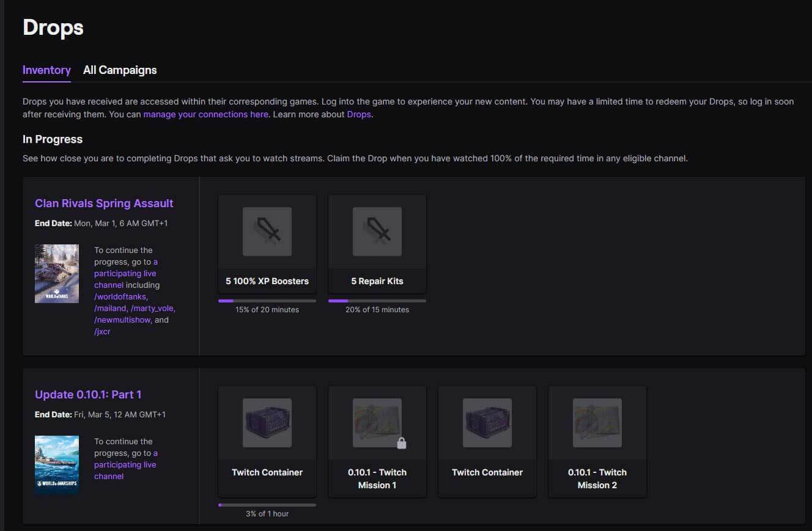Click the 5 100% XP Boosters drop icon

click(267, 232)
